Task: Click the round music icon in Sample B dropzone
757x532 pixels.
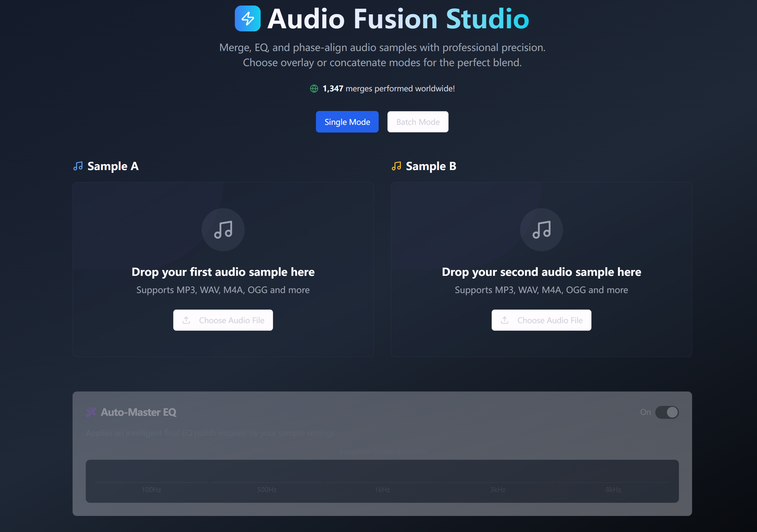Action: (x=541, y=229)
